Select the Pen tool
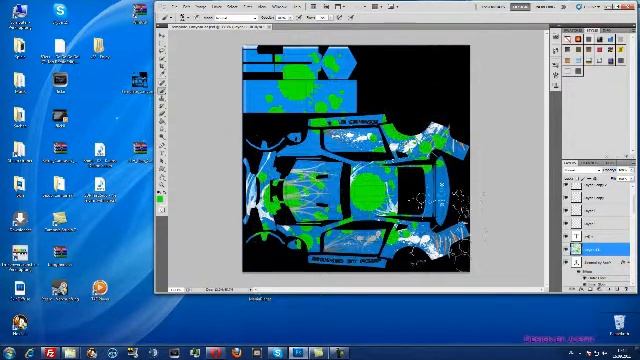This screenshot has width=640, height=360. pos(162,146)
